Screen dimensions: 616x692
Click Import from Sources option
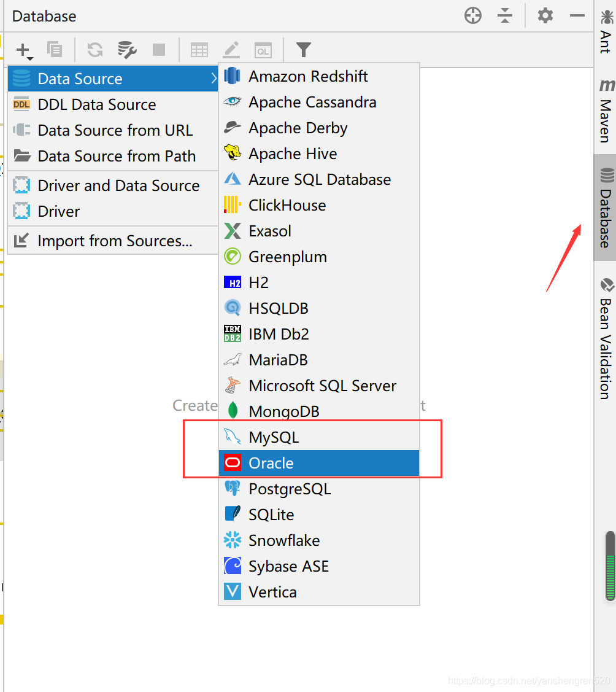pos(115,241)
